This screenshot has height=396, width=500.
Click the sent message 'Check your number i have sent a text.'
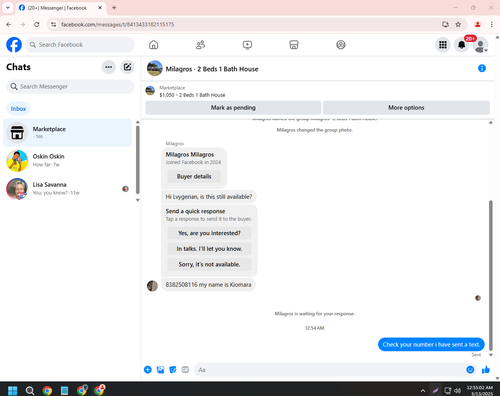(431, 344)
